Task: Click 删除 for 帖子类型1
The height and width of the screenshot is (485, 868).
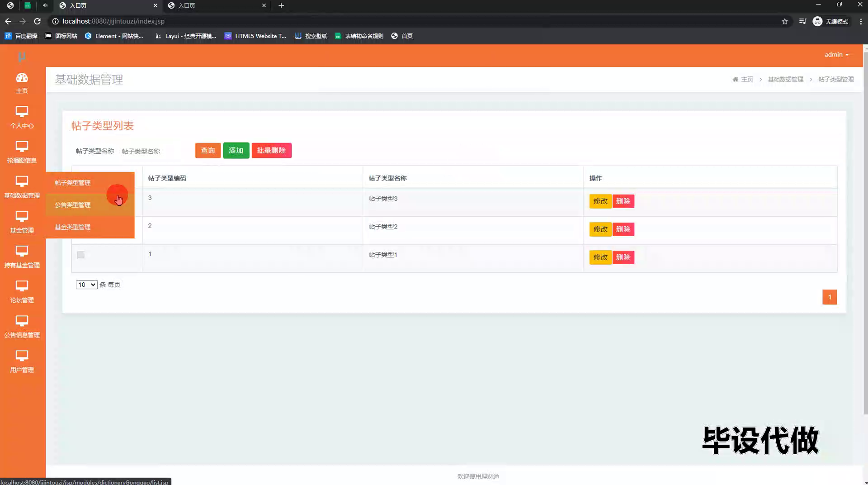Action: [623, 257]
